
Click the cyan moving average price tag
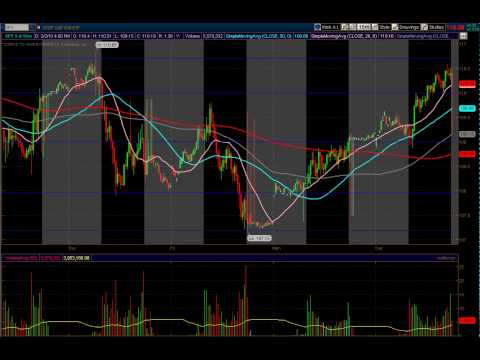click(x=467, y=108)
